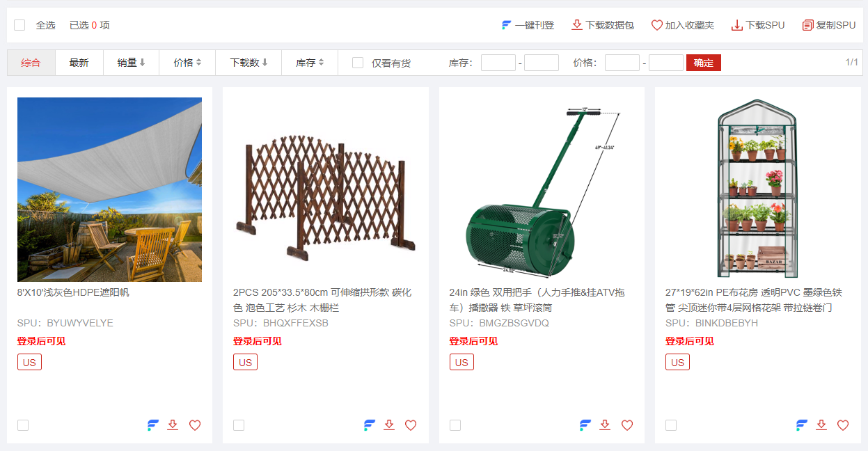Click the US tag on the greenhouse product
The width and height of the screenshot is (868, 451).
tap(677, 362)
